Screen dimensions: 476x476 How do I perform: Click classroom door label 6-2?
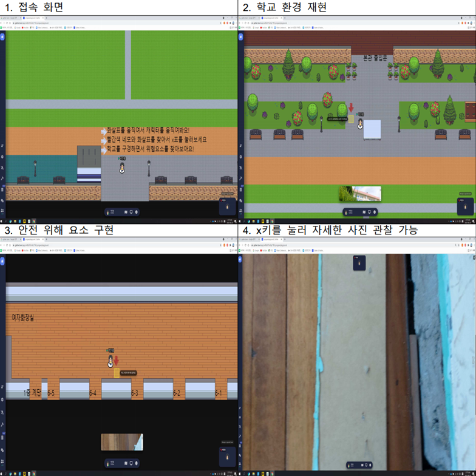177,393
